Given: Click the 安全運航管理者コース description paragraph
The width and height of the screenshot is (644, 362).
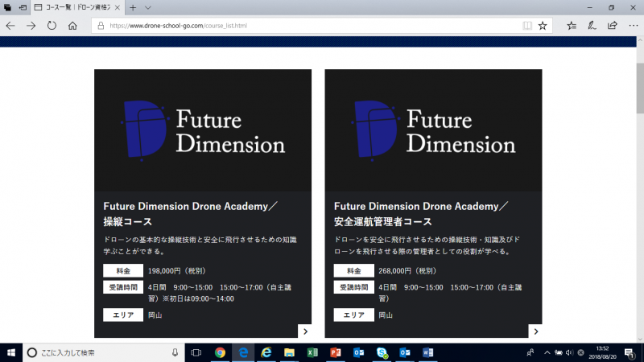Looking at the screenshot, I should (x=427, y=245).
